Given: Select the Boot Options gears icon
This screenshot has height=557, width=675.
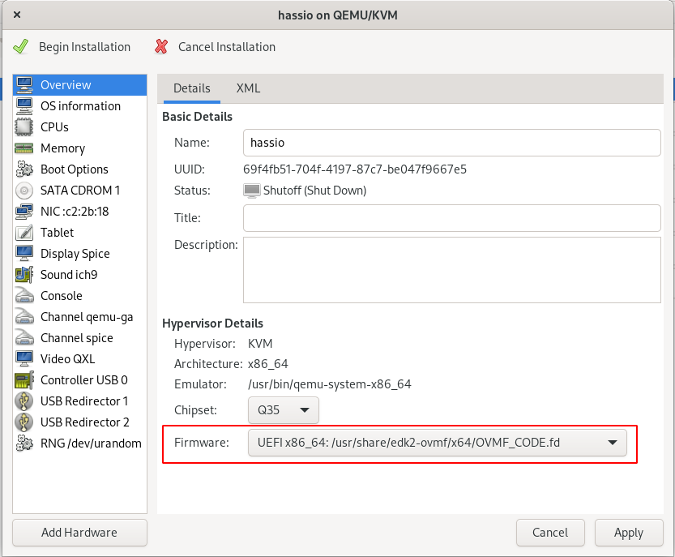Looking at the screenshot, I should pyautogui.click(x=24, y=169).
